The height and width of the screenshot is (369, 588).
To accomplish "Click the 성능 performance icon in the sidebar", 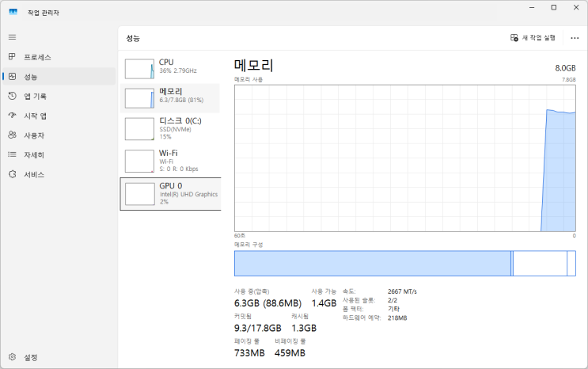I will 12,77.
